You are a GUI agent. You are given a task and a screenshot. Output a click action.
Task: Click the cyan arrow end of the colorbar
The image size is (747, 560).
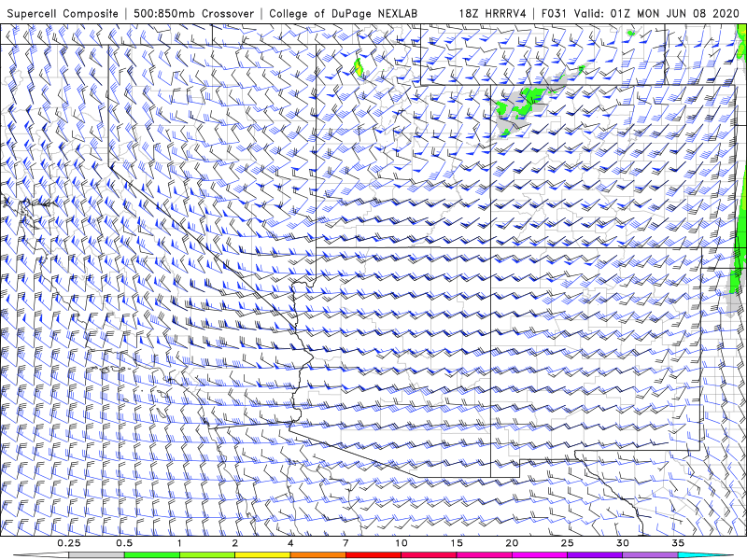(x=705, y=555)
